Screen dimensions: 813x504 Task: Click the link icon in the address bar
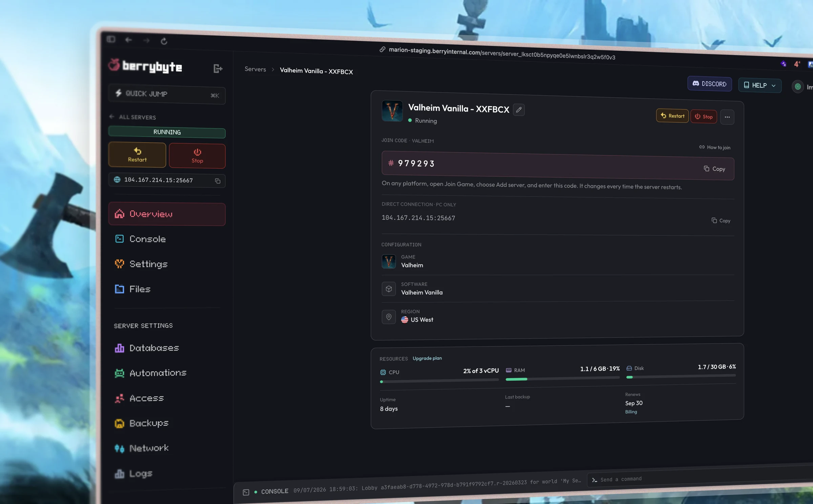click(x=382, y=49)
